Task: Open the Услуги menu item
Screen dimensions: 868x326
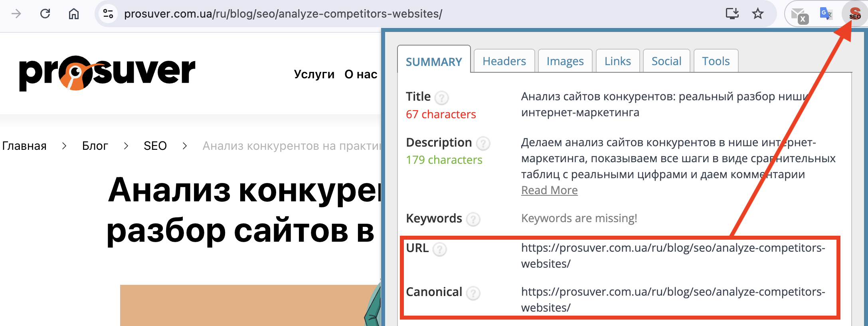Action: (x=314, y=74)
